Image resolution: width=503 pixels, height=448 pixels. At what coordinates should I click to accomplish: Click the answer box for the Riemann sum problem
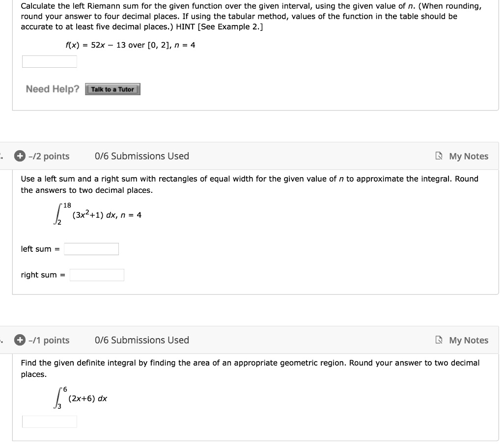click(x=49, y=61)
